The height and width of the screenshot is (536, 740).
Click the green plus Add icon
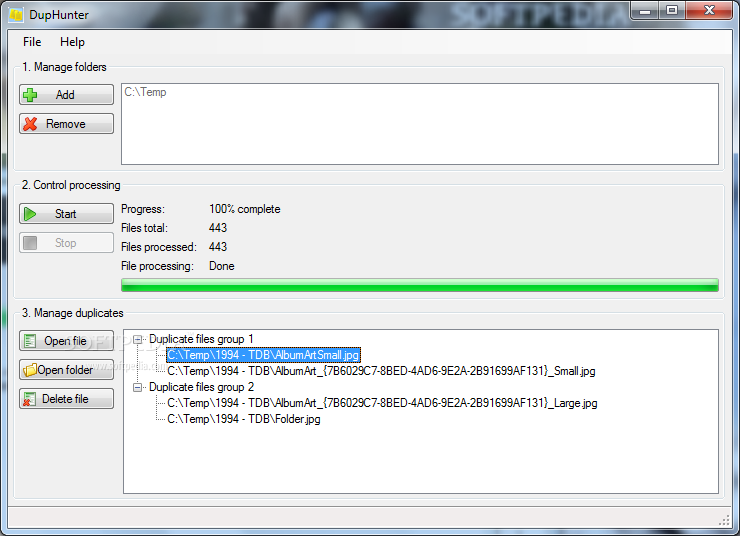tap(30, 95)
